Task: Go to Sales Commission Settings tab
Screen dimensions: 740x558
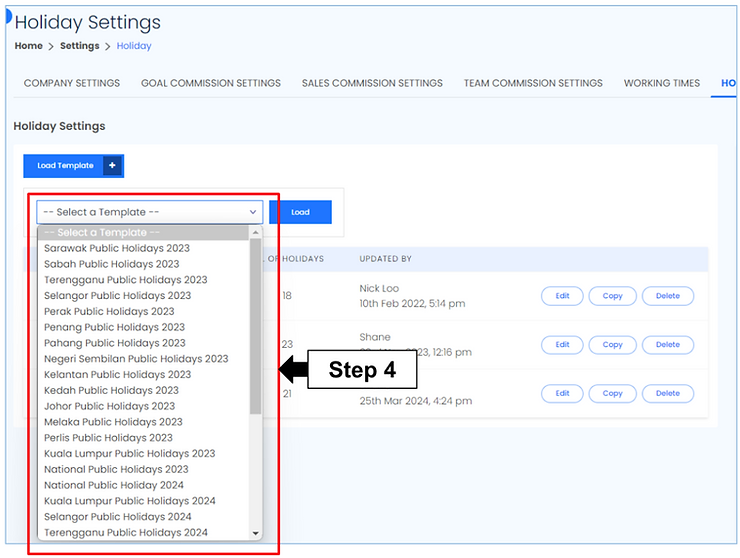Action: click(x=372, y=83)
